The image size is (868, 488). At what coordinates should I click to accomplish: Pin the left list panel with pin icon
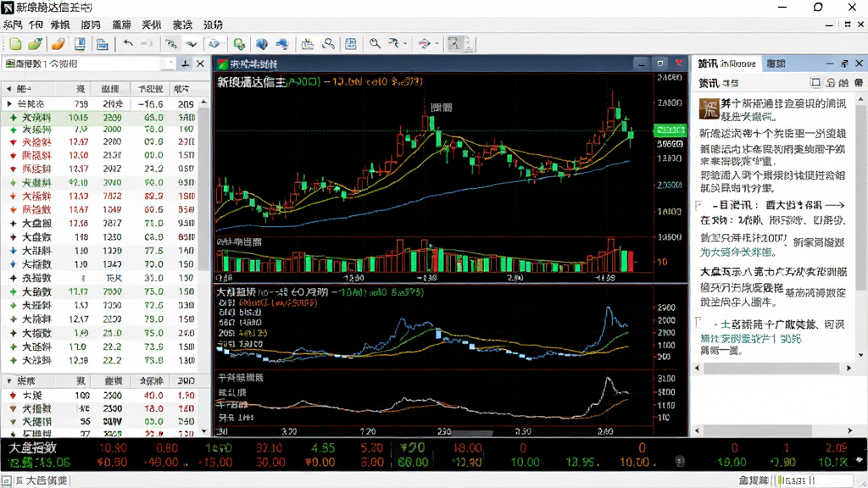click(185, 64)
